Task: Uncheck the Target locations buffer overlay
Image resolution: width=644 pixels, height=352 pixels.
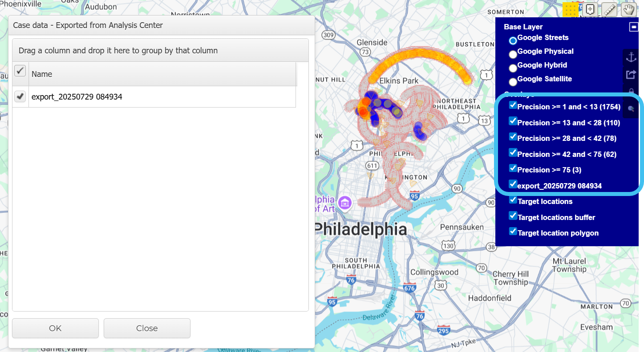Action: coord(513,216)
